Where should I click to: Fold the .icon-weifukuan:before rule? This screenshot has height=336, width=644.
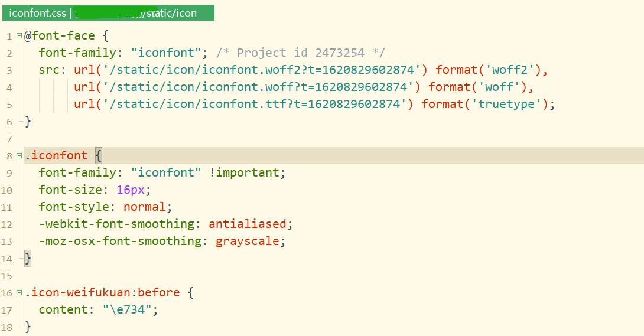point(19,293)
